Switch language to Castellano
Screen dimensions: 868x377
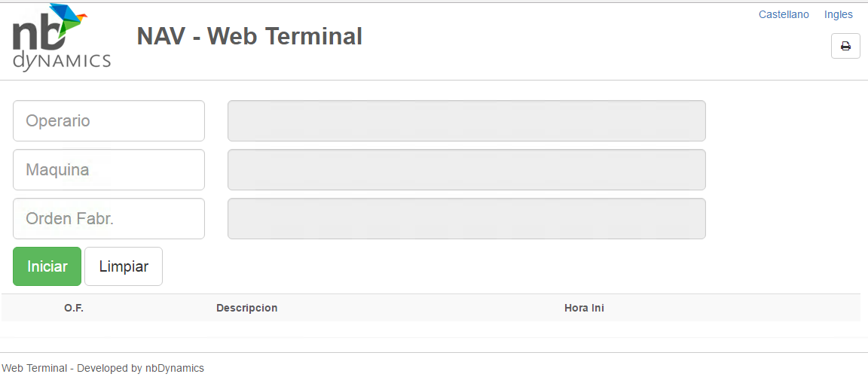pyautogui.click(x=784, y=14)
